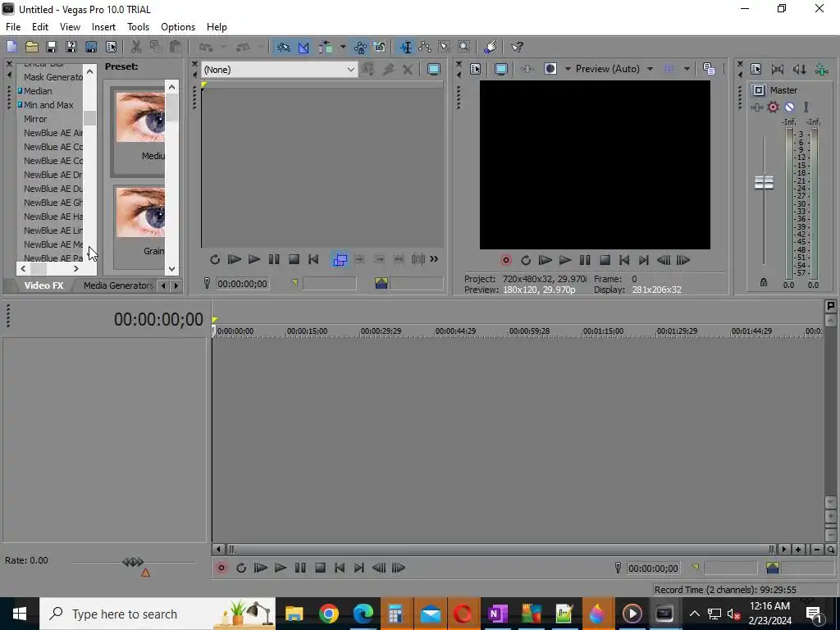The image size is (840, 630).
Task: Open the Tools menu
Action: (x=138, y=27)
